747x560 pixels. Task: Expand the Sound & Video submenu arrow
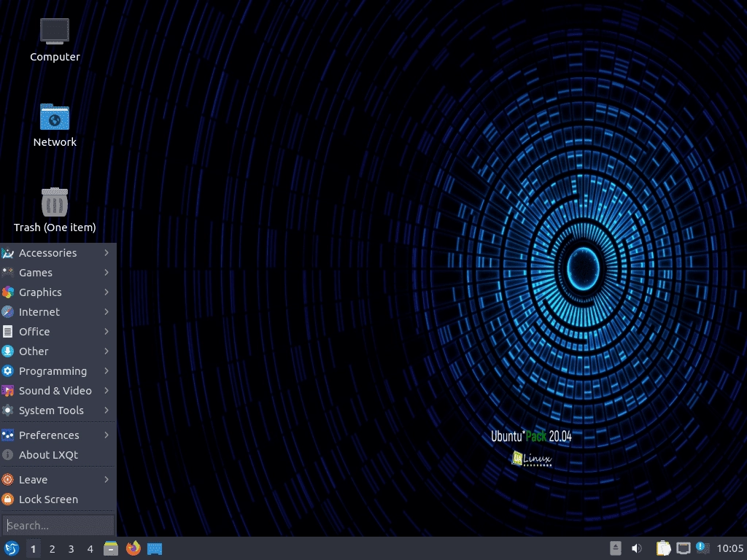coord(107,391)
